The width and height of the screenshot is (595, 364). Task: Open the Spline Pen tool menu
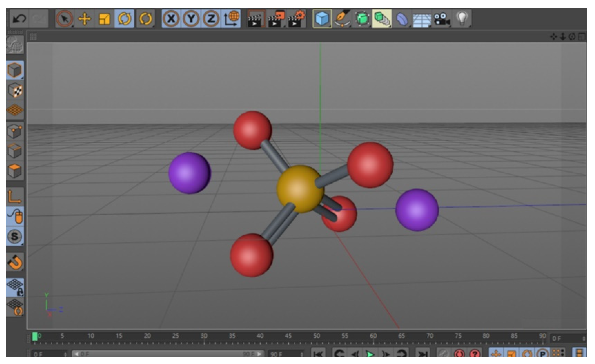[342, 19]
